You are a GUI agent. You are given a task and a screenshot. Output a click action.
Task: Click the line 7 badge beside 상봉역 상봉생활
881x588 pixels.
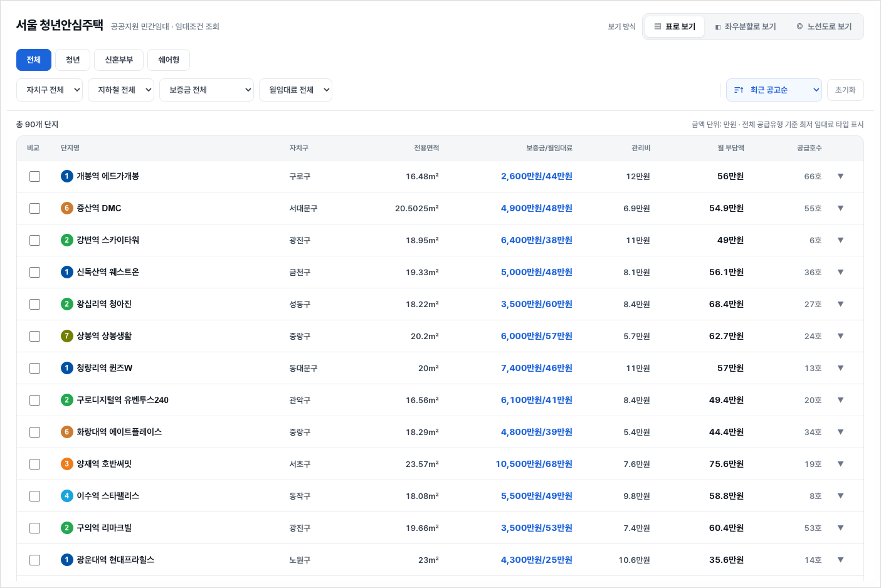coord(67,336)
